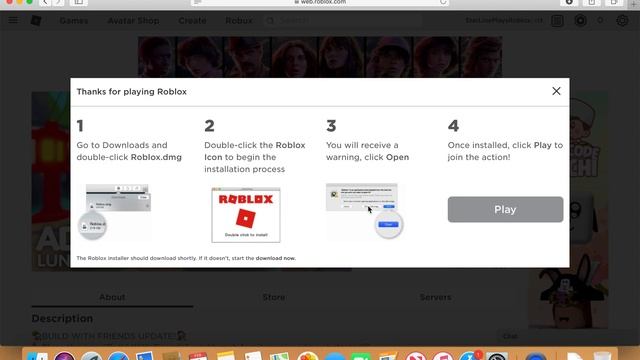The height and width of the screenshot is (360, 640).
Task: Open the Create menu item
Action: click(192, 20)
